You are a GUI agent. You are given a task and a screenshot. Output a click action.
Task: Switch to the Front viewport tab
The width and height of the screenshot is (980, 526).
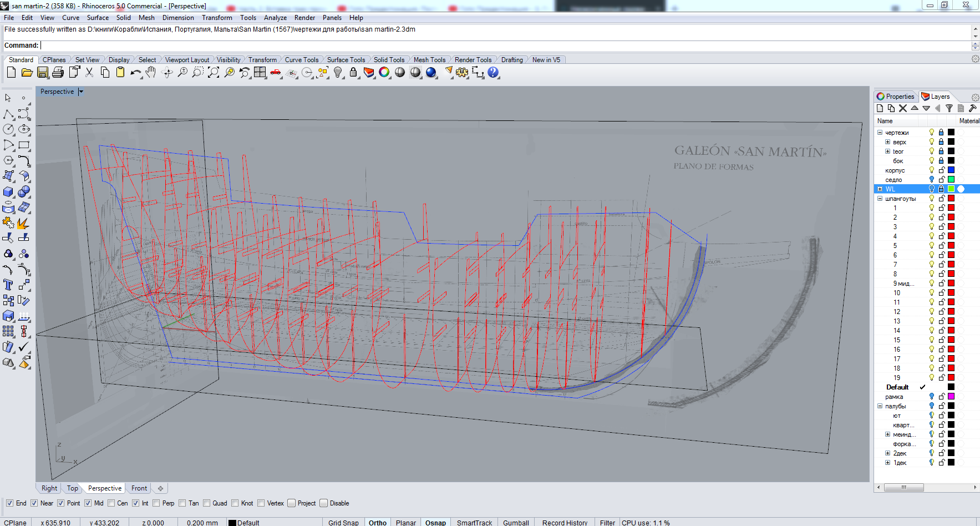[x=139, y=488]
